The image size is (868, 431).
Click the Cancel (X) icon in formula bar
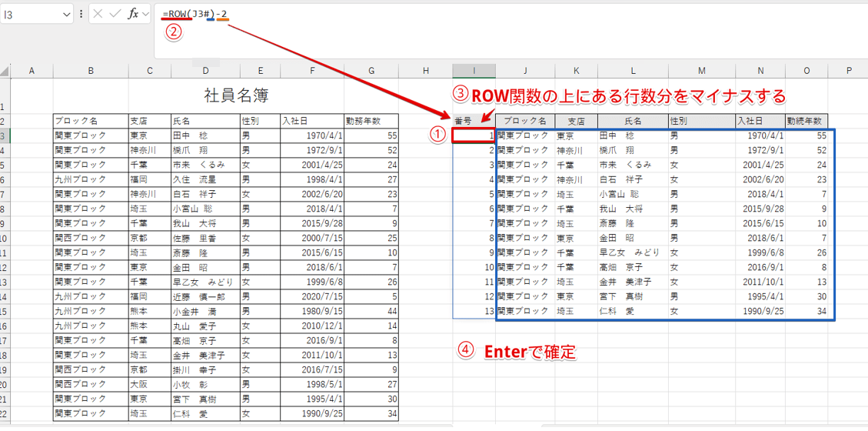click(x=98, y=14)
